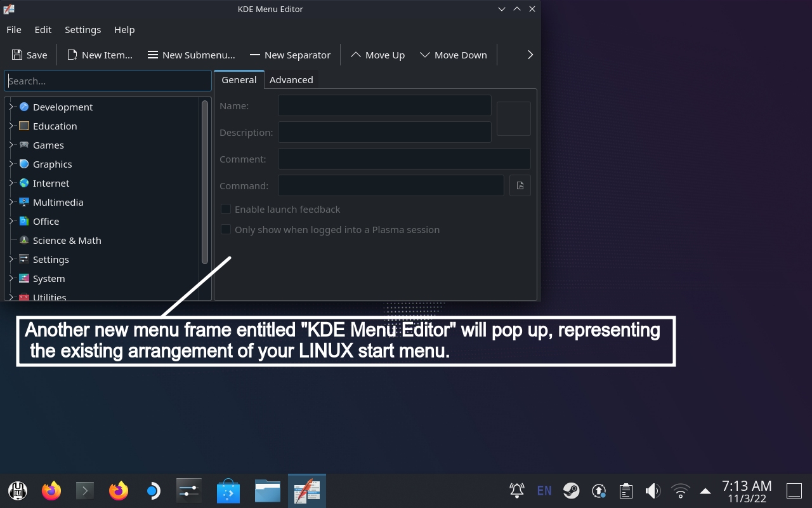Click the Save toolbar button
The image size is (812, 508).
[x=29, y=55]
